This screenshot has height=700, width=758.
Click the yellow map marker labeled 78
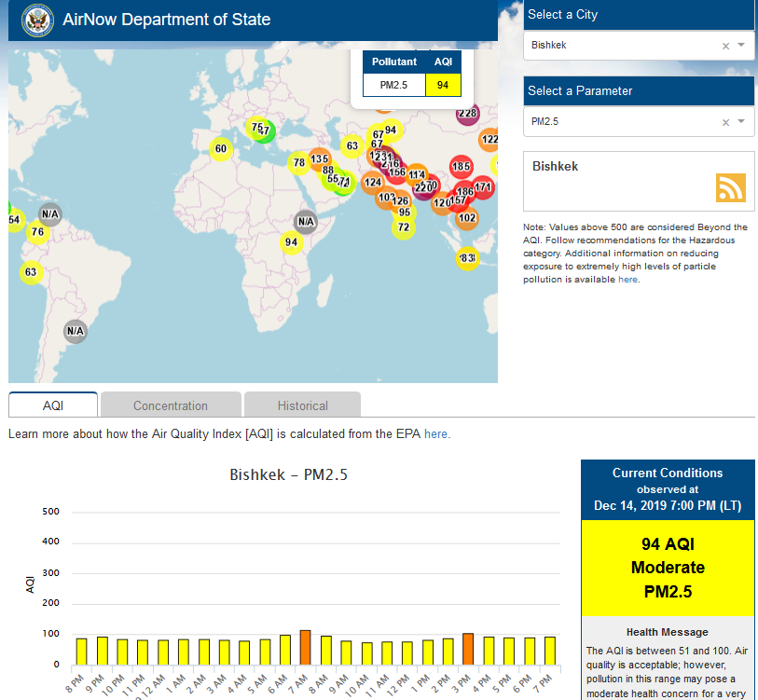point(298,163)
